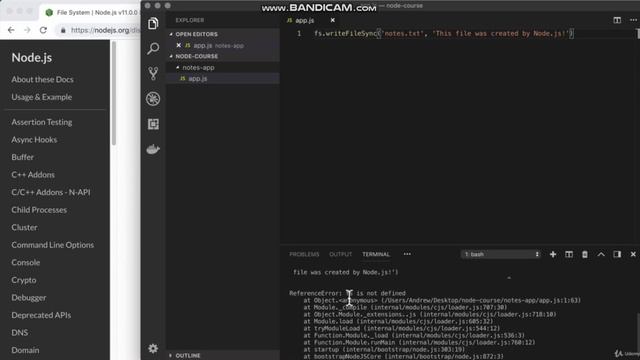The width and height of the screenshot is (640, 360).
Task: Select the Terminal panel tab
Action: tap(376, 254)
